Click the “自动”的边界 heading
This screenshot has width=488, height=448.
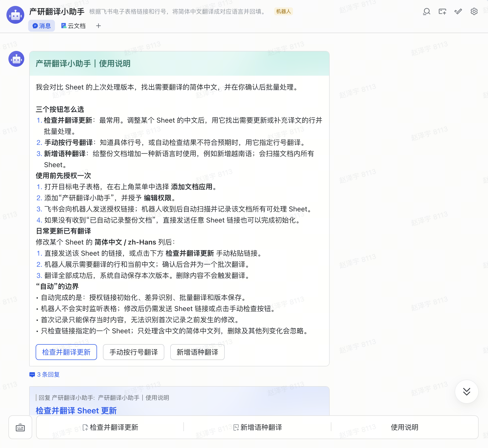pos(57,286)
